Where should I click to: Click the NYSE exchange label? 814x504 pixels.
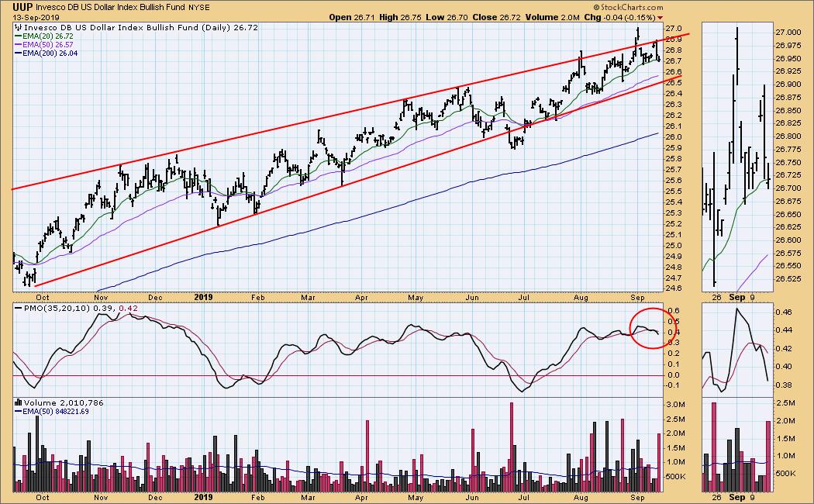(x=198, y=8)
